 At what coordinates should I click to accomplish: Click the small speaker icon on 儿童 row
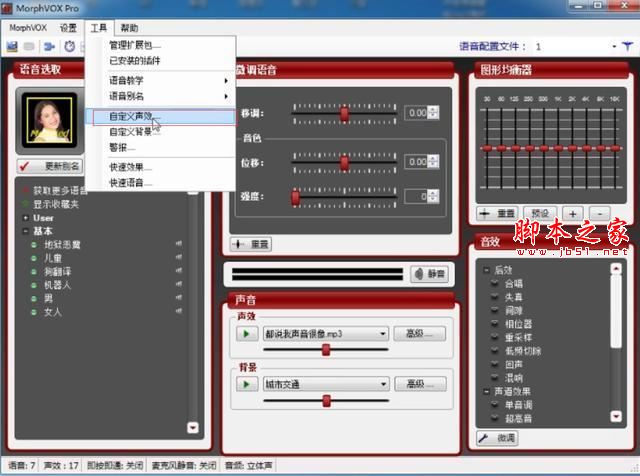179,257
